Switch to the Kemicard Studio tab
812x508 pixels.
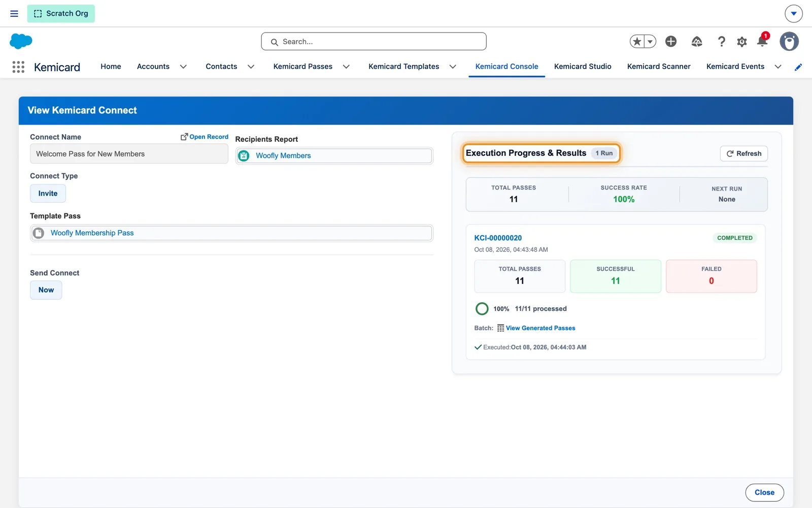[x=583, y=67]
